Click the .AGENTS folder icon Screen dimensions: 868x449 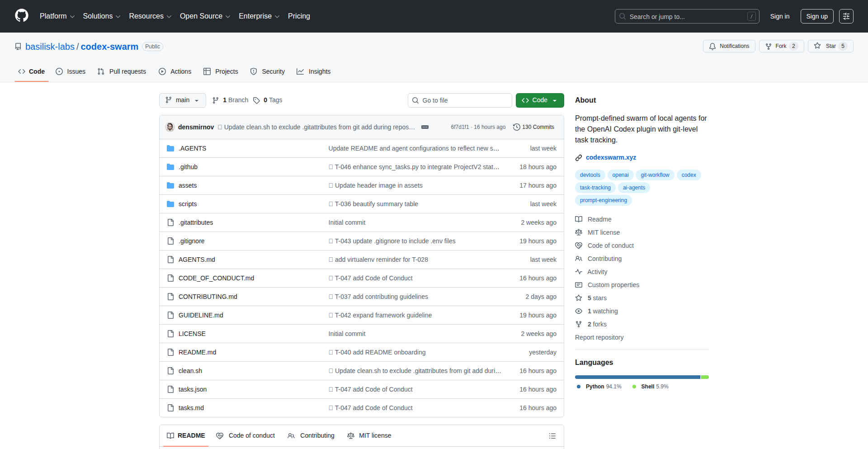pyautogui.click(x=170, y=148)
